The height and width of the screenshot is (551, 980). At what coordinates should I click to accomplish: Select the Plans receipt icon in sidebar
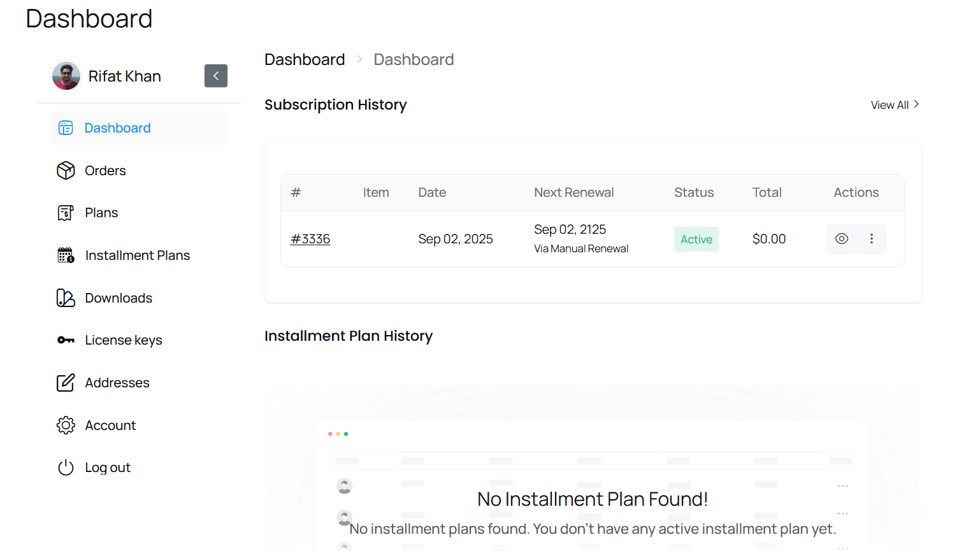coord(66,212)
